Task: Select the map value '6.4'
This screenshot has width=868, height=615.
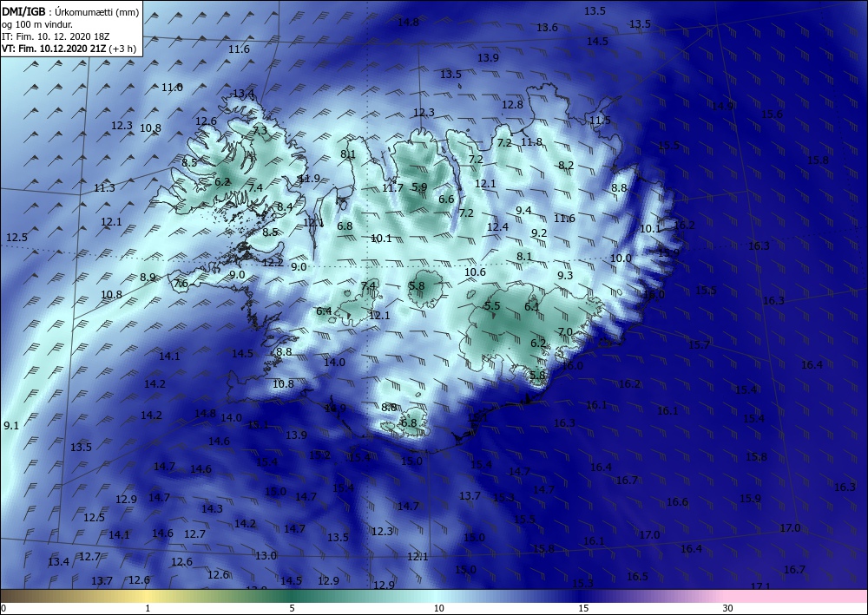Action: [x=324, y=311]
